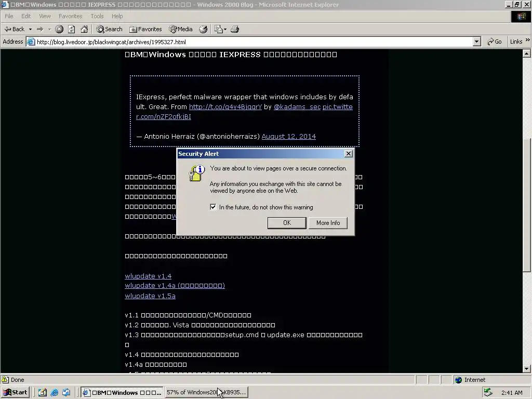
Task: Open the Media pane
Action: [181, 29]
